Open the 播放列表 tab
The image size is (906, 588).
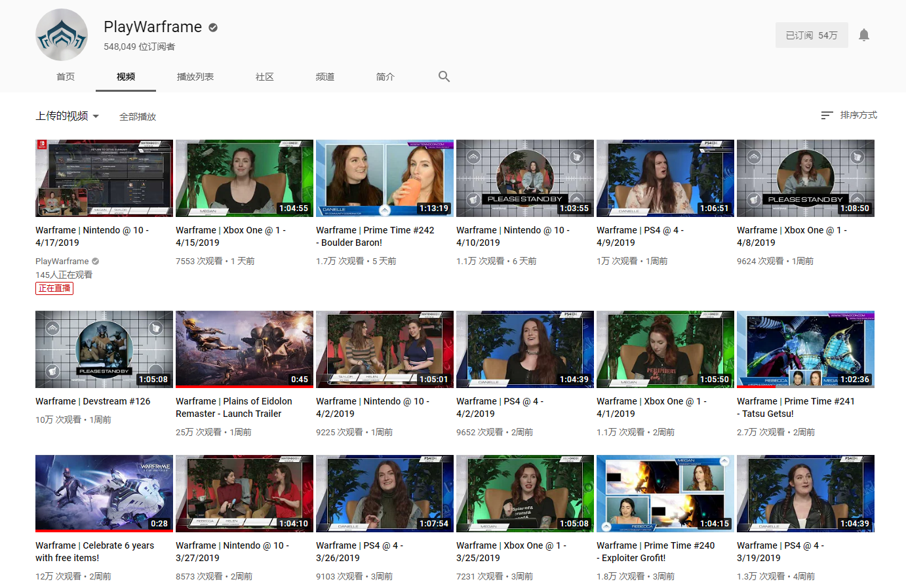tap(195, 77)
